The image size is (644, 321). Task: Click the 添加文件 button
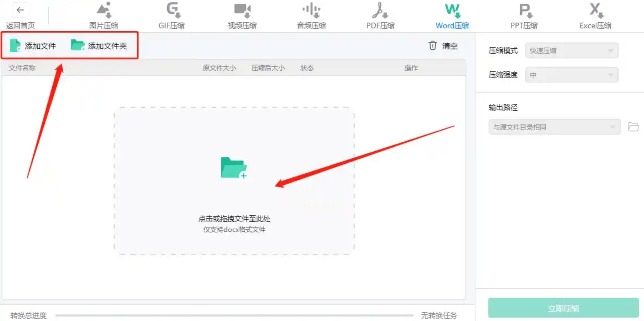coord(33,46)
